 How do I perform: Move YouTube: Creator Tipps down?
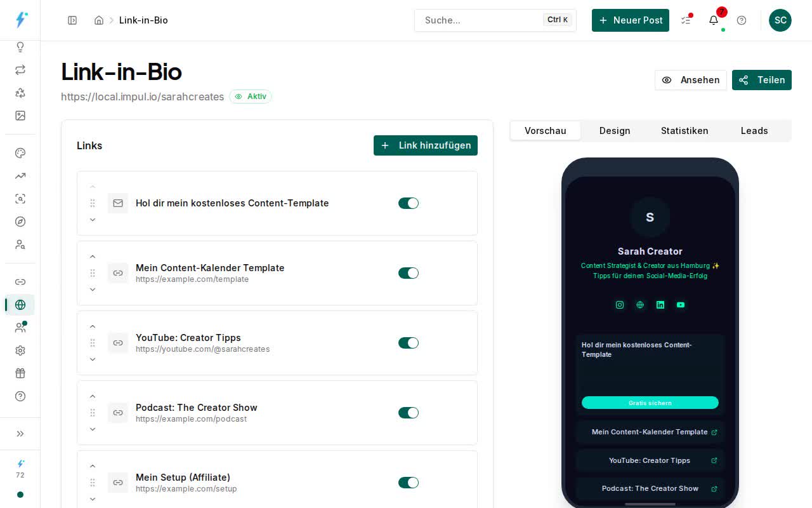click(93, 359)
